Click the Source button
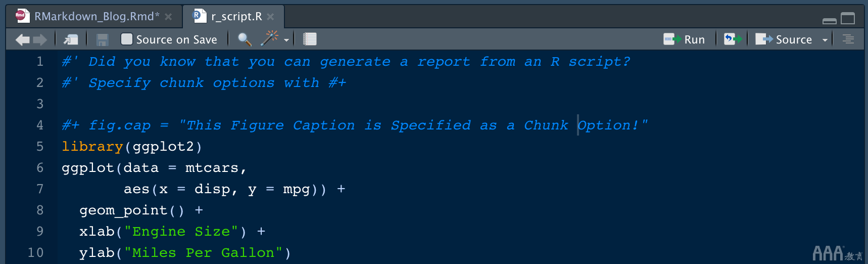Image resolution: width=868 pixels, height=264 pixels. (x=785, y=39)
